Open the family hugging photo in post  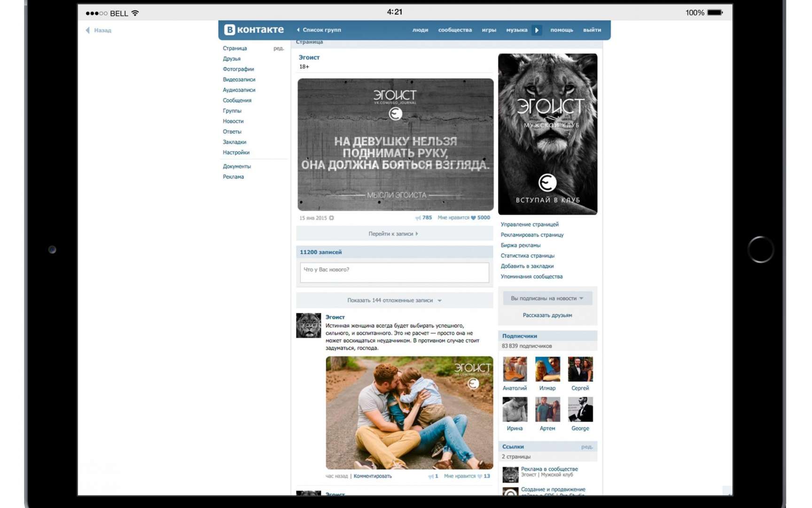[409, 413]
